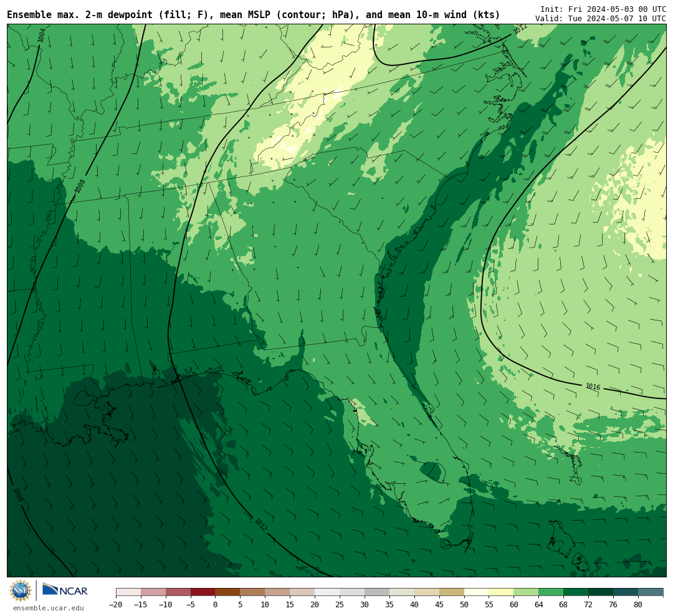
Task: Pick the colorbar swatch between 10 and 15
Action: click(278, 592)
